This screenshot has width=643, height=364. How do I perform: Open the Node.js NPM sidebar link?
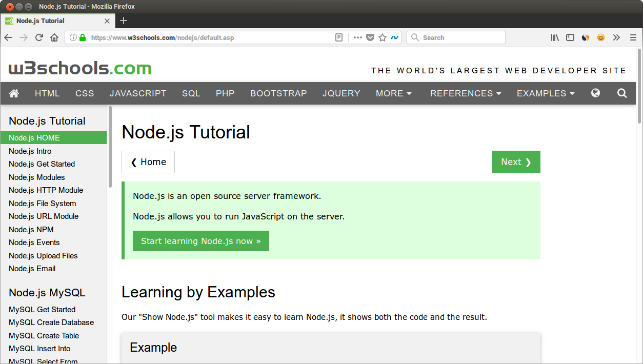coord(31,229)
